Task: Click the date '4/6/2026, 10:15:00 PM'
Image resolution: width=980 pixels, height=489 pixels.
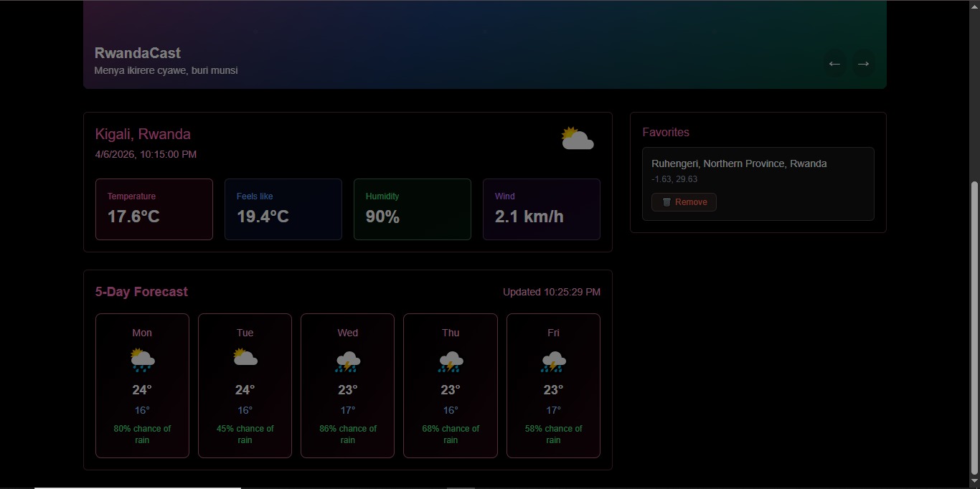Action: pos(146,154)
